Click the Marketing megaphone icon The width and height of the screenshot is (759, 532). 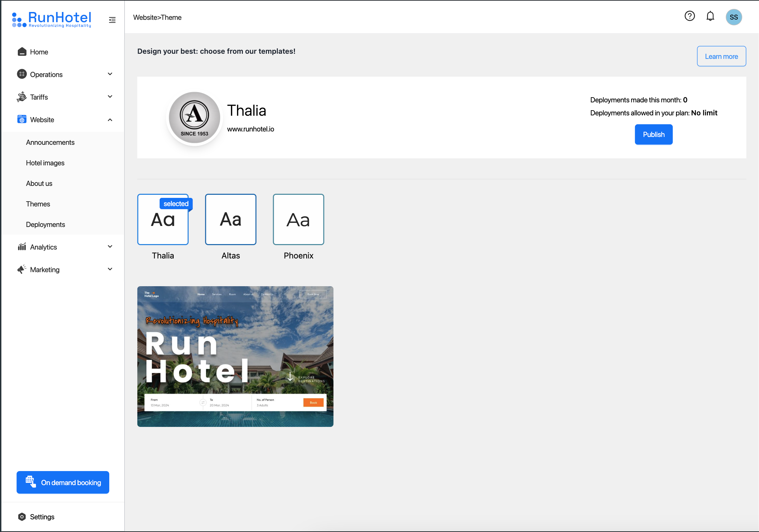pyautogui.click(x=22, y=269)
